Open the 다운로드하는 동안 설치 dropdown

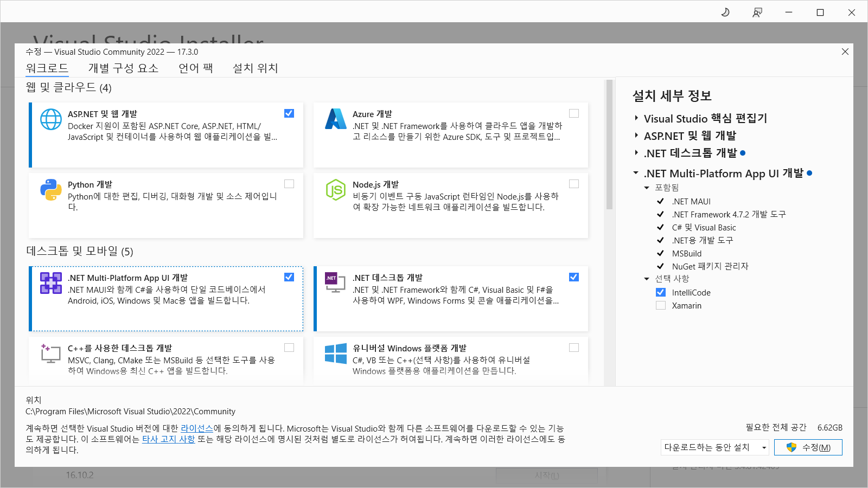click(715, 447)
